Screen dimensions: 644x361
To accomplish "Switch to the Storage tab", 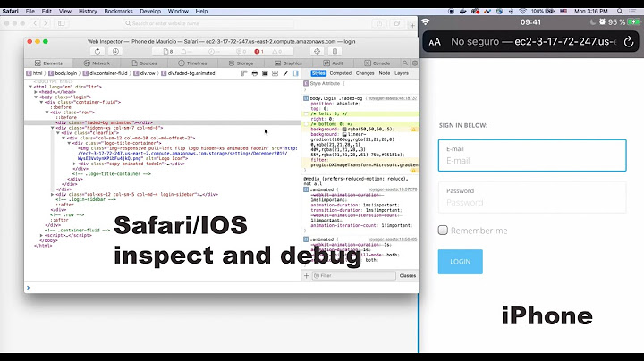I will (x=241, y=63).
